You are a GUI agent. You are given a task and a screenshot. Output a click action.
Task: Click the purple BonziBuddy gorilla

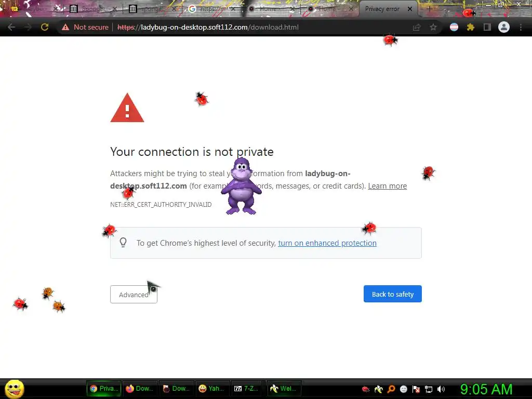pyautogui.click(x=241, y=186)
